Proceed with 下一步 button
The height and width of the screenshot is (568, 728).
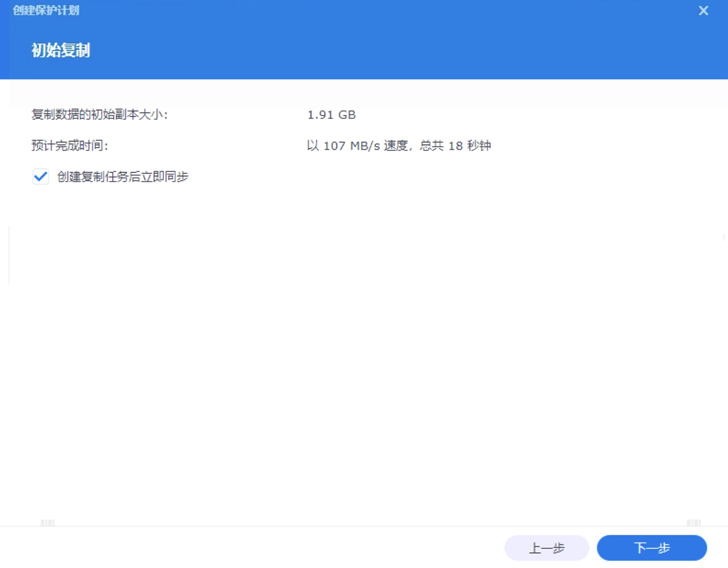652,548
